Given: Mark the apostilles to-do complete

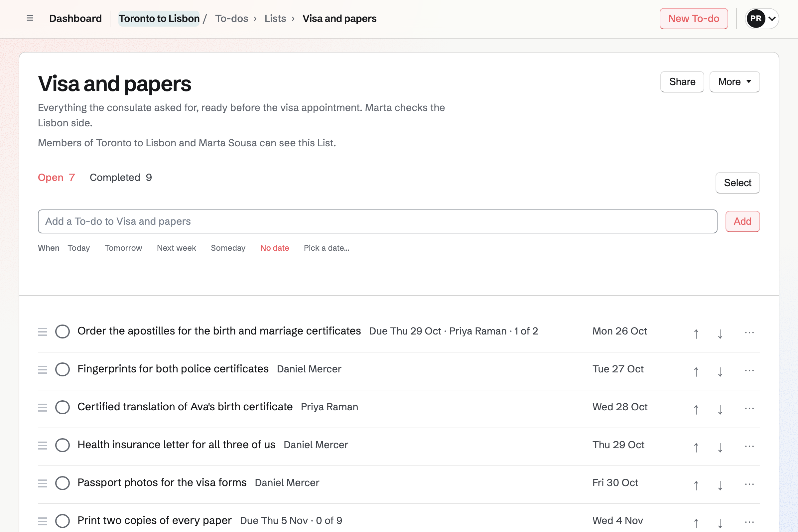Looking at the screenshot, I should pyautogui.click(x=63, y=332).
